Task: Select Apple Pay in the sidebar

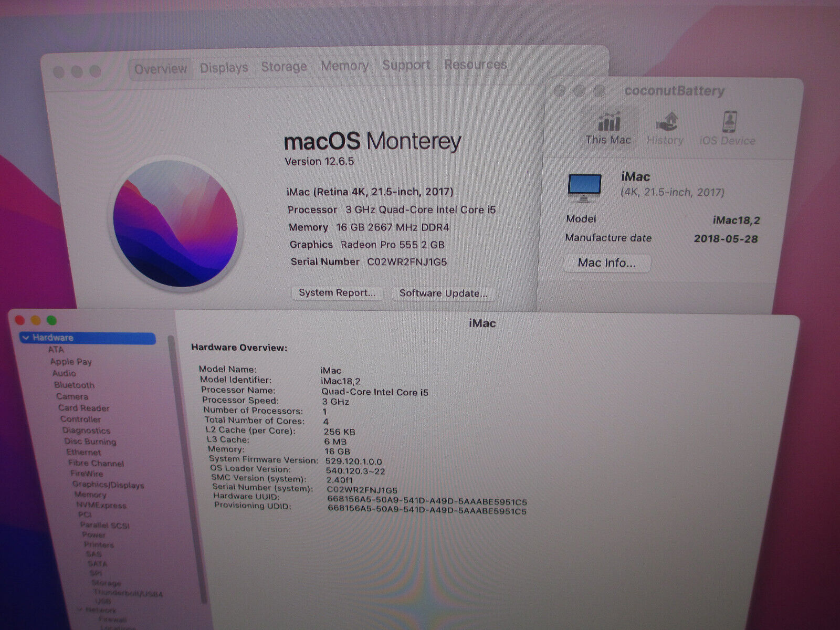Action: click(71, 362)
